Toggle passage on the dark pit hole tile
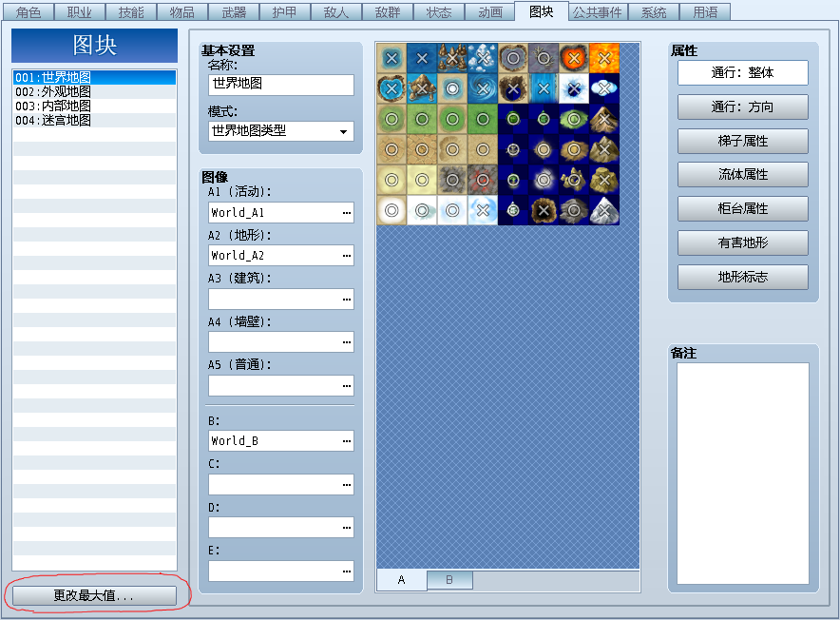840x620 pixels. coord(544,210)
